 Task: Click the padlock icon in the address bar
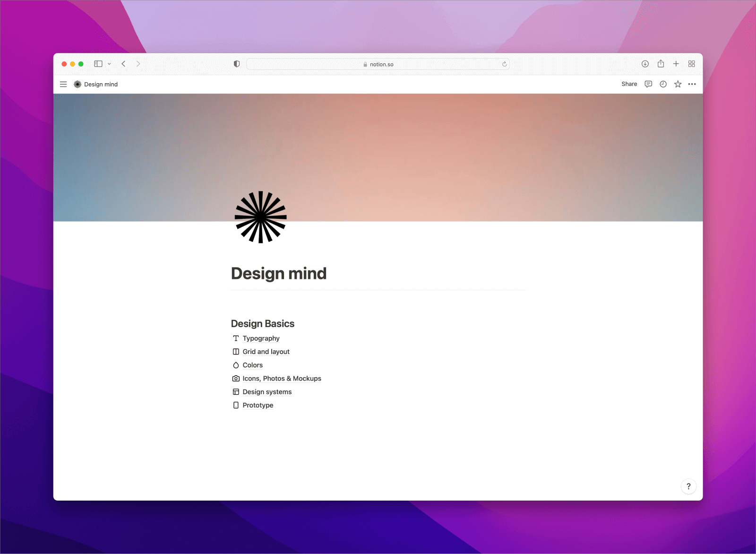click(365, 64)
